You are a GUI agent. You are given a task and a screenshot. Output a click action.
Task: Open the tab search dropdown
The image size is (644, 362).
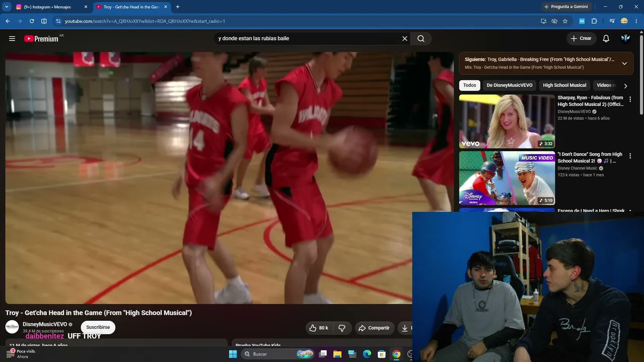click(7, 7)
